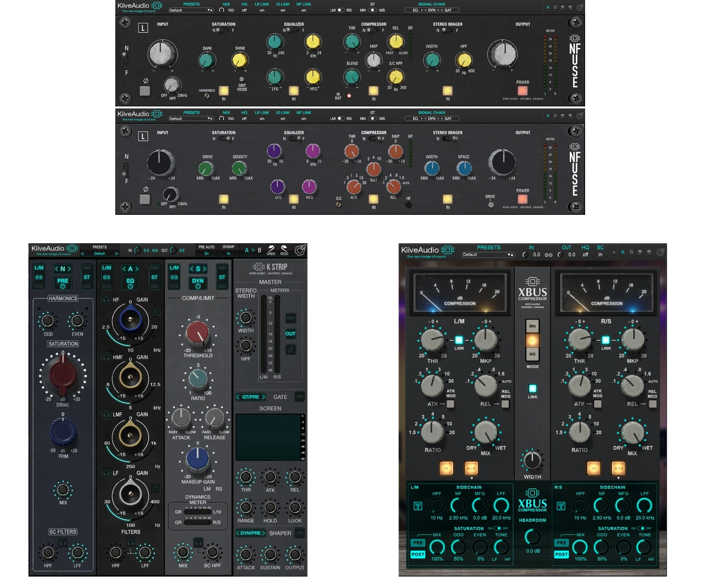Toggle the L/M ATK MOD button in XBus
The image size is (701, 588).
[x=451, y=404]
